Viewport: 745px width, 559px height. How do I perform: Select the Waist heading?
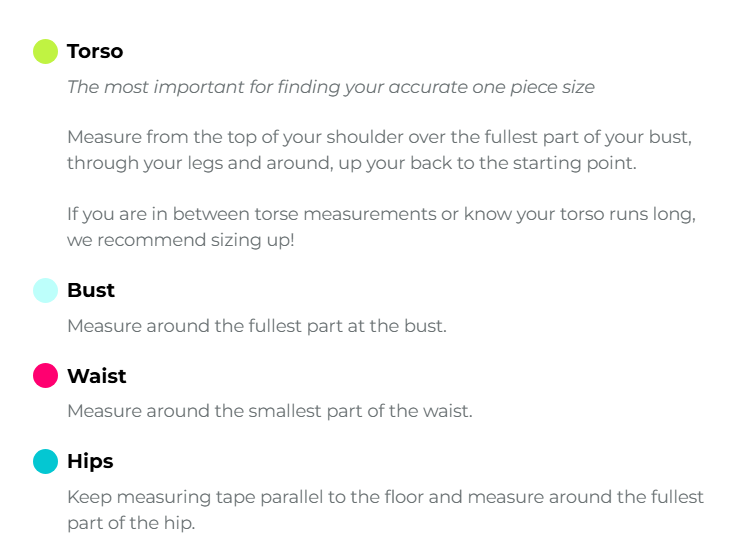pyautogui.click(x=97, y=376)
